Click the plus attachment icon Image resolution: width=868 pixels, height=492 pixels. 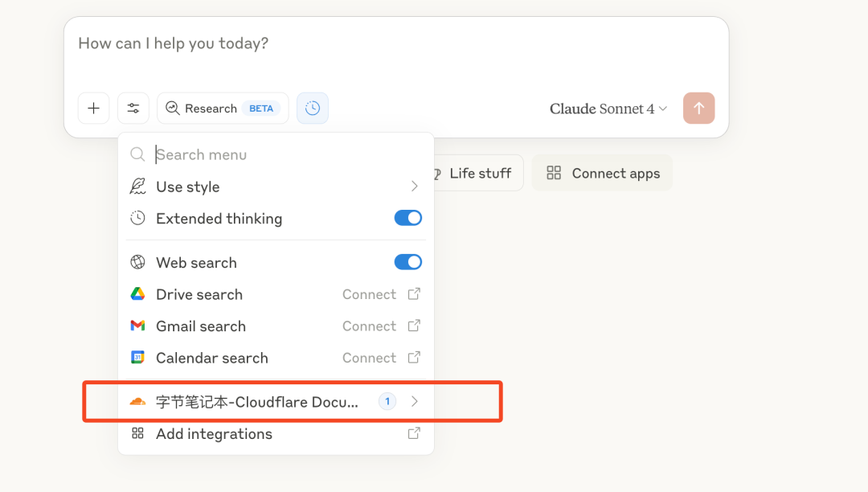(x=93, y=109)
